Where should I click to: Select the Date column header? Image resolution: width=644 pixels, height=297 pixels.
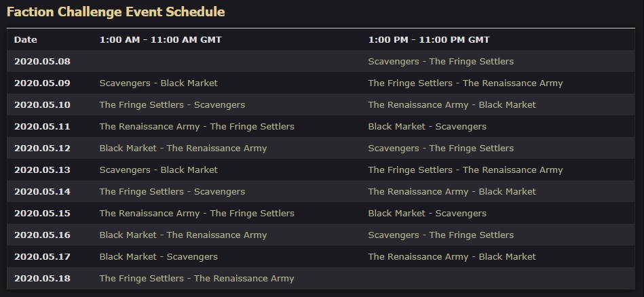click(26, 40)
